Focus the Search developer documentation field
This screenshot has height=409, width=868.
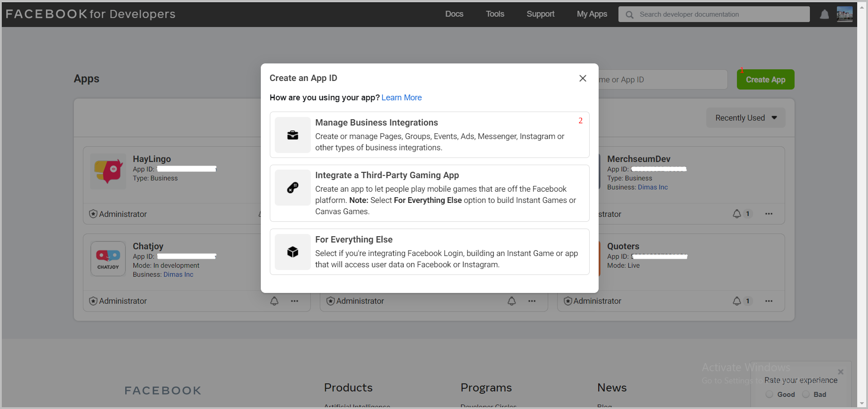(x=714, y=14)
